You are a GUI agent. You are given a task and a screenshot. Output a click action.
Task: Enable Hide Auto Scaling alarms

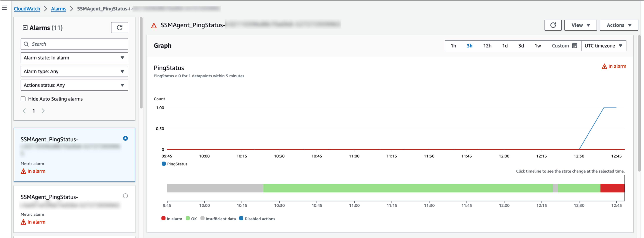[x=23, y=99]
